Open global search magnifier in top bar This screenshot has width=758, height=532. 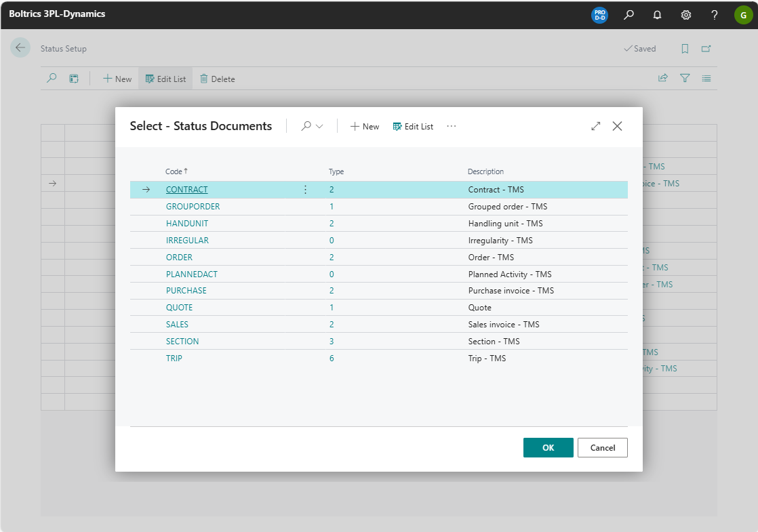click(628, 14)
